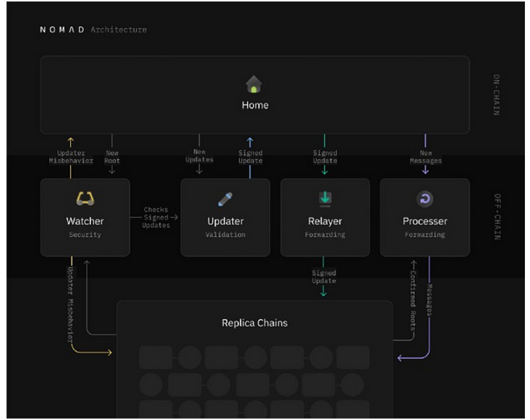Viewport: 530px width, 420px height.
Task: Select the Watcher glasses icon
Action: pyautogui.click(x=85, y=199)
